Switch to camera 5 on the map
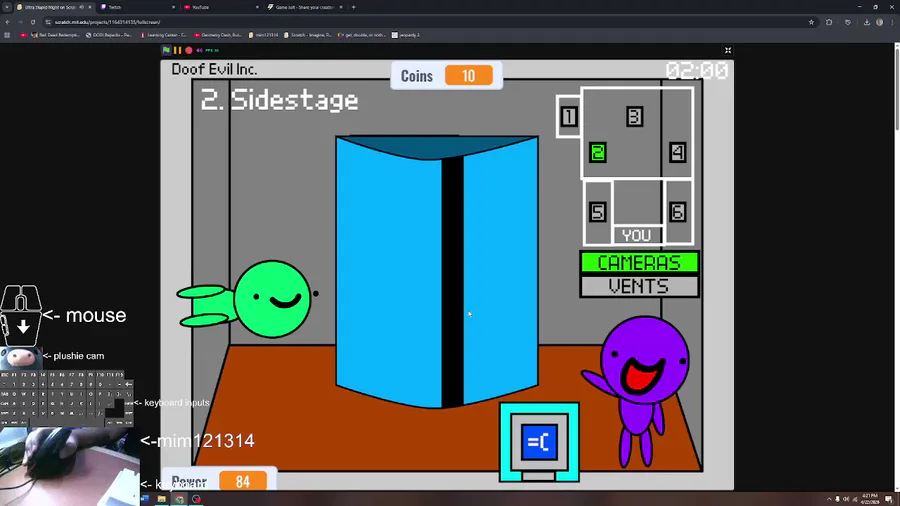This screenshot has height=506, width=900. [597, 212]
